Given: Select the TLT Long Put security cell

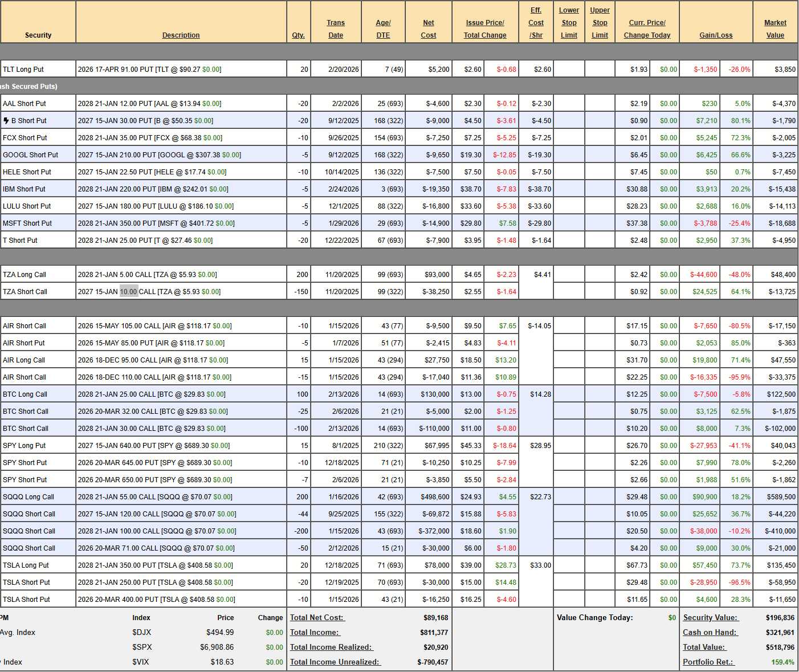Looking at the screenshot, I should pyautogui.click(x=38, y=70).
